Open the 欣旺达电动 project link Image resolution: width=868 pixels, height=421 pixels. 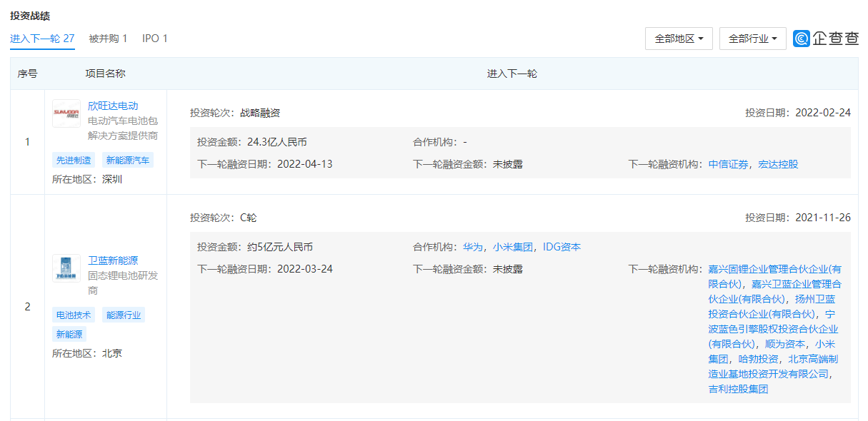113,106
